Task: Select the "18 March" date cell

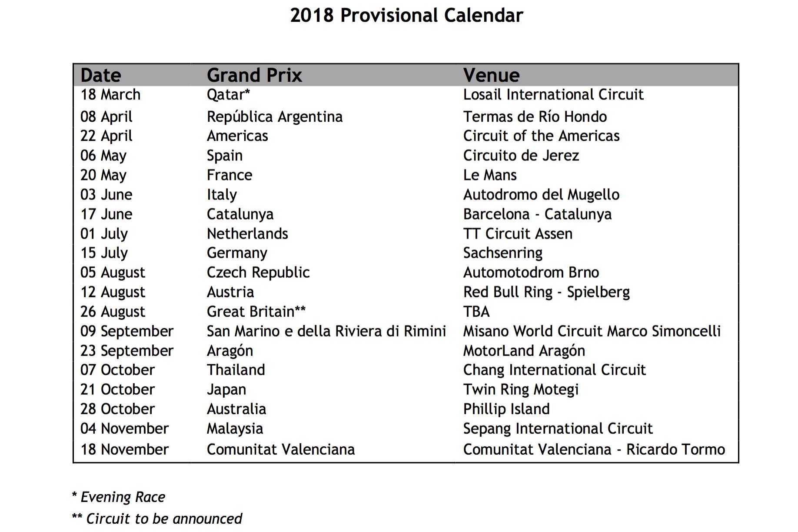Action: pos(110,95)
